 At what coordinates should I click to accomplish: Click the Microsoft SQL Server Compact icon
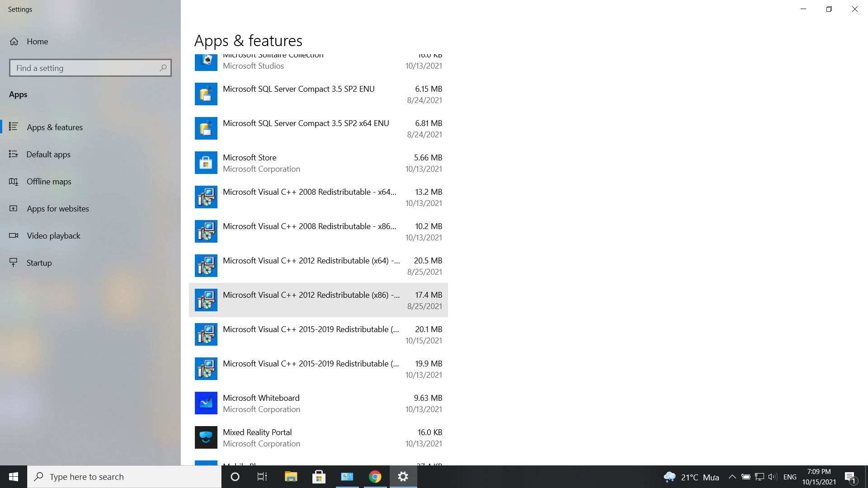206,94
